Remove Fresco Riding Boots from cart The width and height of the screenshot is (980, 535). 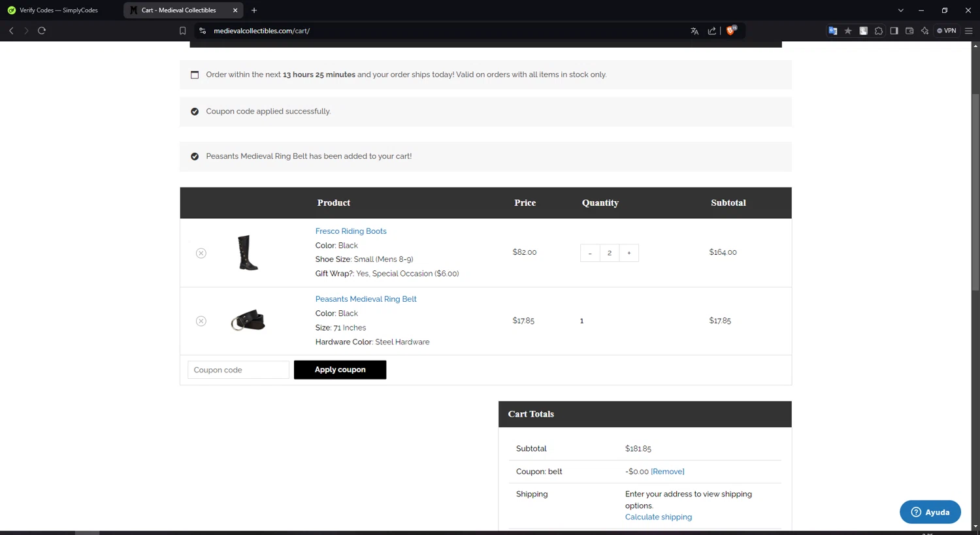[201, 253]
